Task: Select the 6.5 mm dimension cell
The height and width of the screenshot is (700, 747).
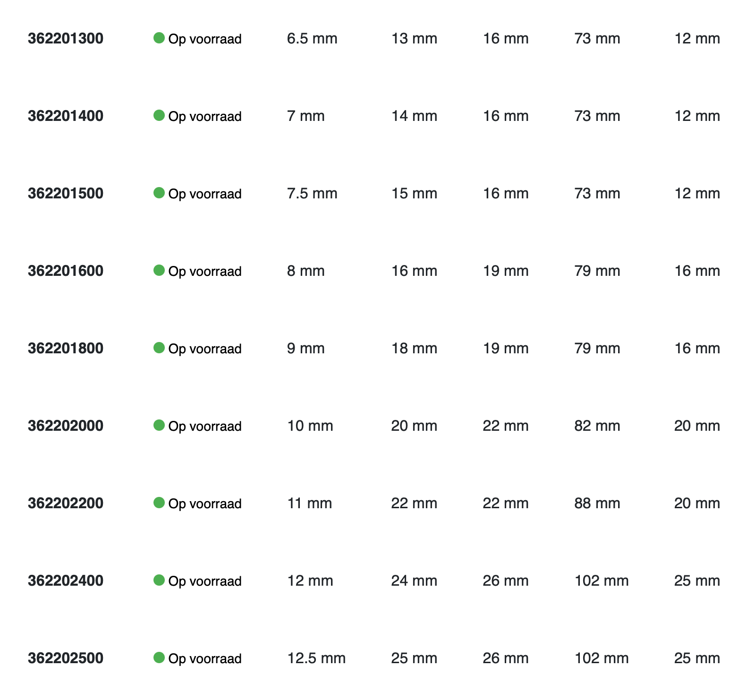Action: (x=312, y=38)
